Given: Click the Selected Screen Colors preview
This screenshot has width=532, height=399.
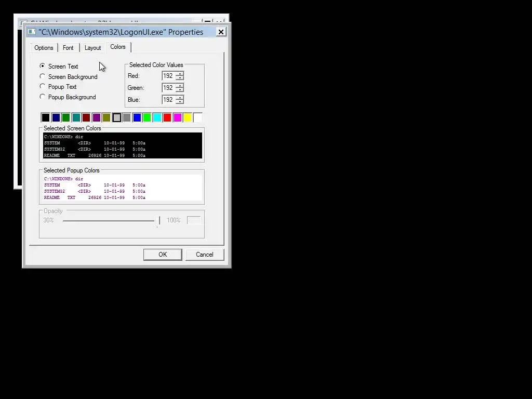Looking at the screenshot, I should pos(123,145).
